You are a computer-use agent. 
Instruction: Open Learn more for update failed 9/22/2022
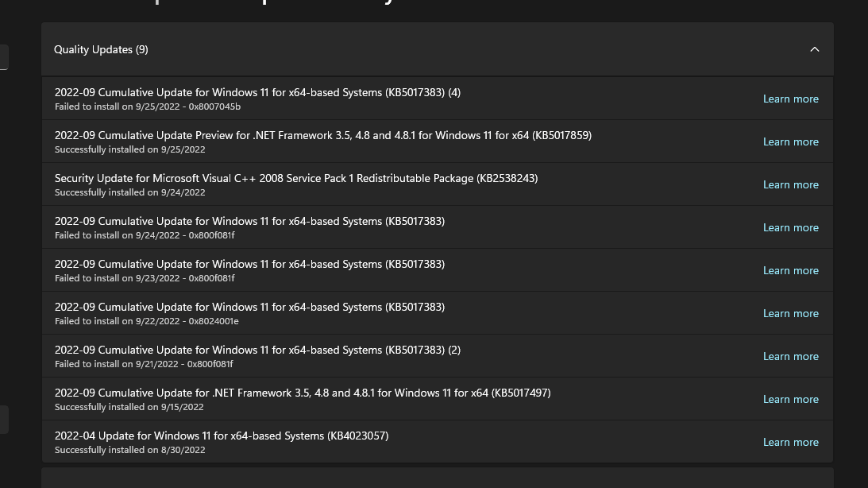coord(790,313)
